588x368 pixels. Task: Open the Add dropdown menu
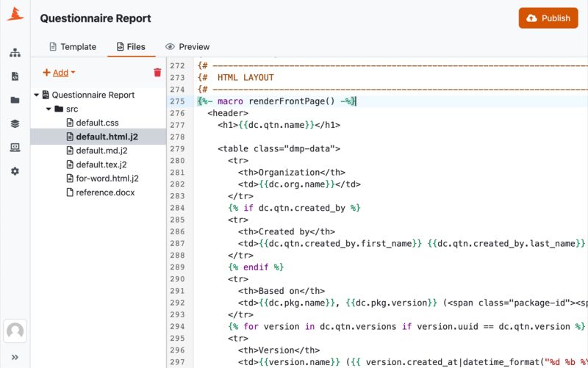coord(60,73)
